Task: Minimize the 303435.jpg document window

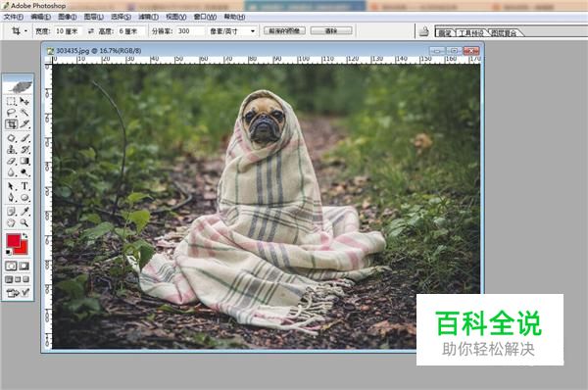Action: (x=437, y=51)
